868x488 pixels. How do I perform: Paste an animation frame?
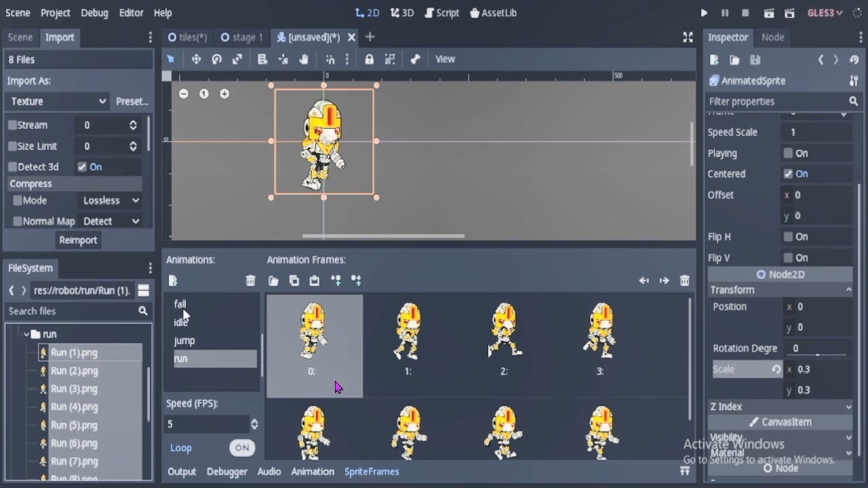[314, 281]
